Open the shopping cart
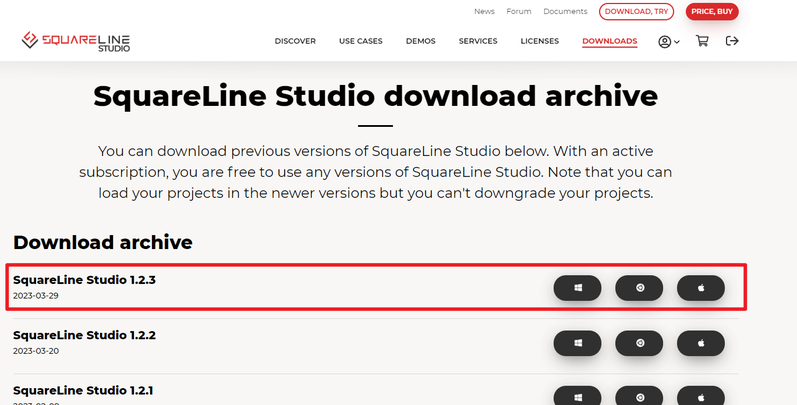 coord(702,41)
